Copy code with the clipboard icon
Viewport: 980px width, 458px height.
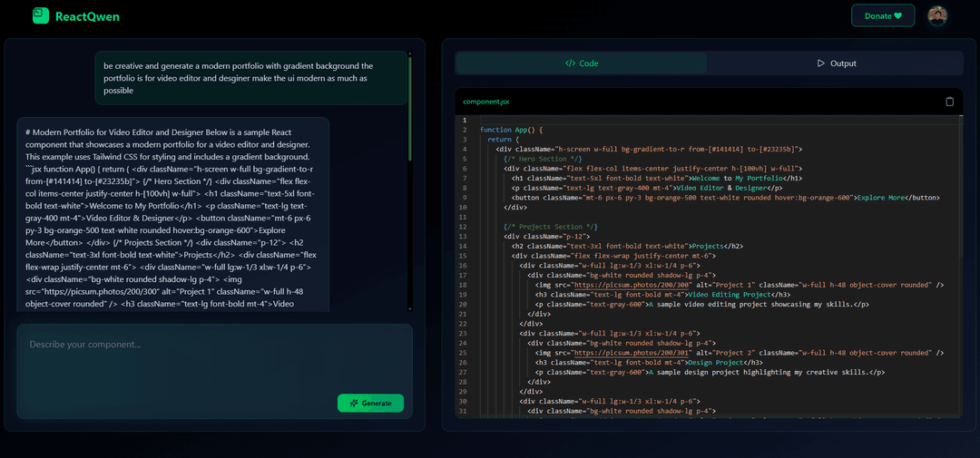coord(949,102)
